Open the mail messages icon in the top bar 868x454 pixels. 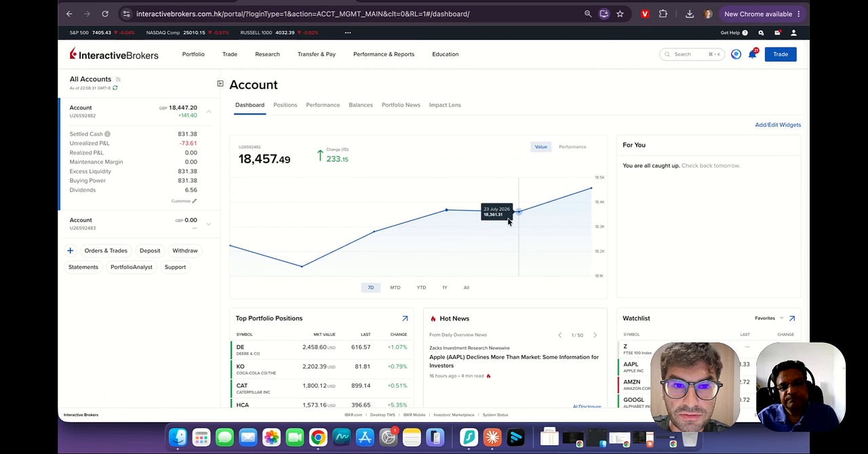click(777, 33)
